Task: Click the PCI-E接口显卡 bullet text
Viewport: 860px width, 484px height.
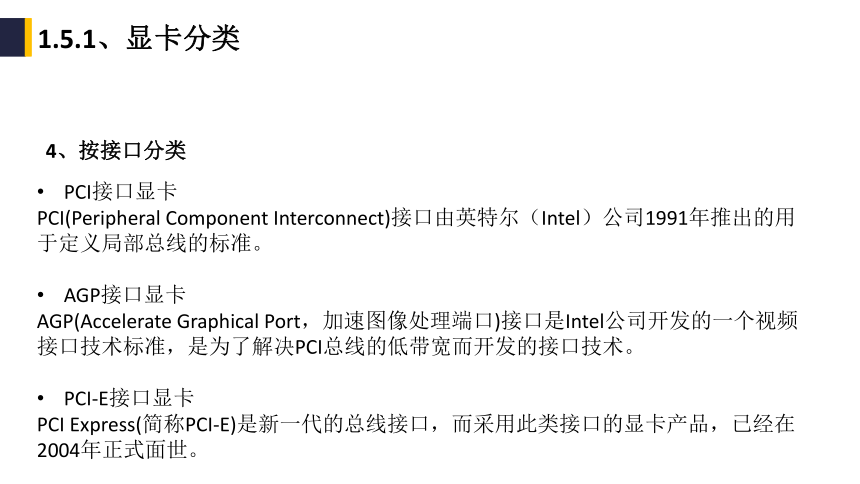Action: point(129,398)
